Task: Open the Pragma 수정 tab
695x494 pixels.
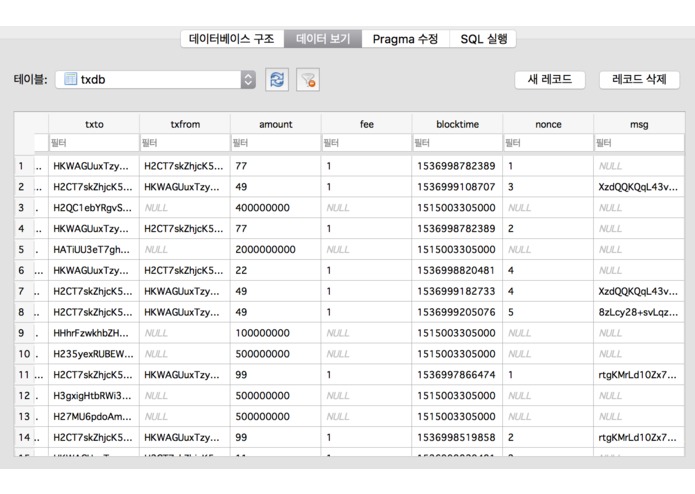Action: click(x=406, y=39)
